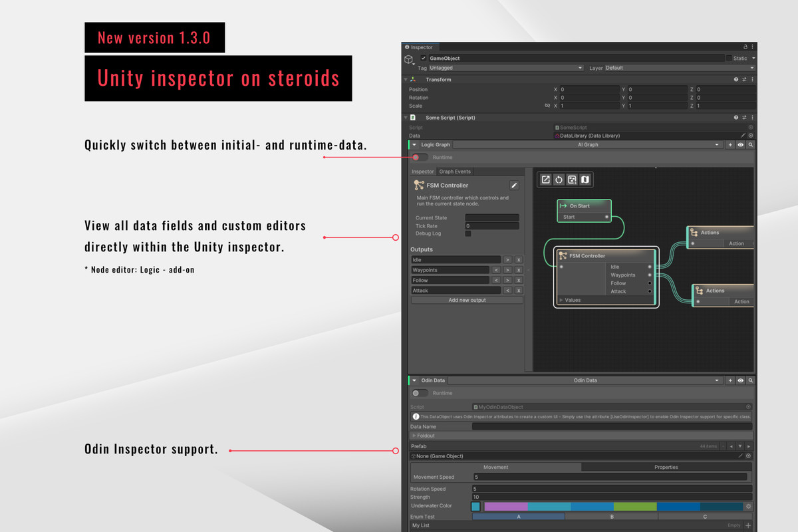Switch to the Graph Events tab
This screenshot has height=532, width=798.
pos(455,172)
